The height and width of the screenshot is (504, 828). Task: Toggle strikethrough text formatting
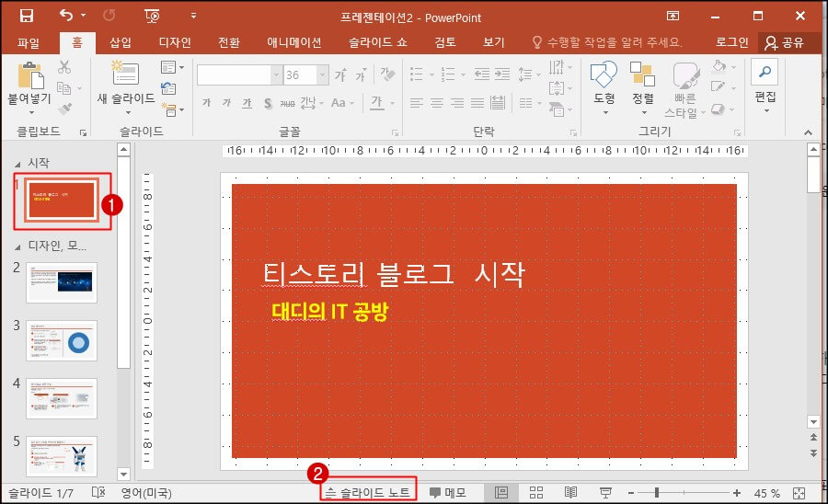coord(287,103)
